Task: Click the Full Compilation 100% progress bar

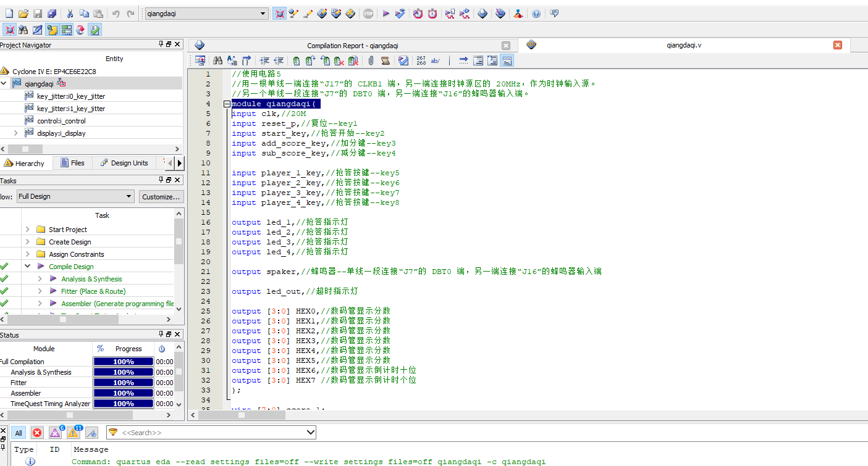Action: 123,362
